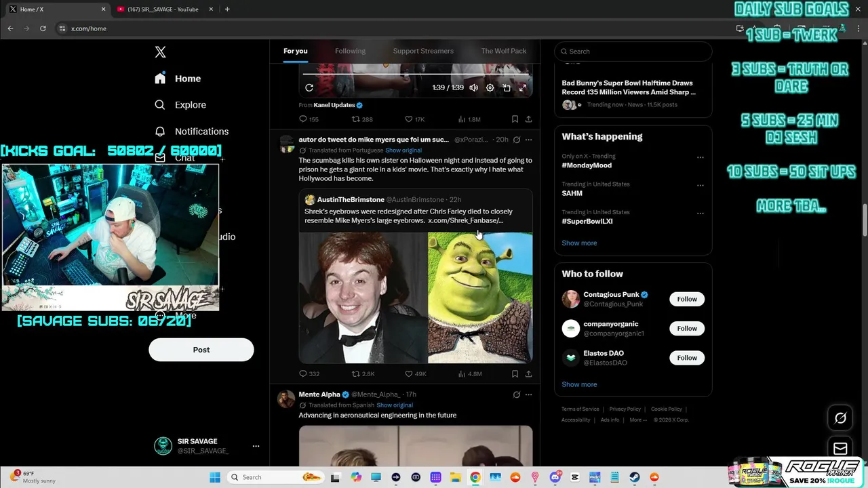Follow Elastos DAO

pyautogui.click(x=687, y=358)
